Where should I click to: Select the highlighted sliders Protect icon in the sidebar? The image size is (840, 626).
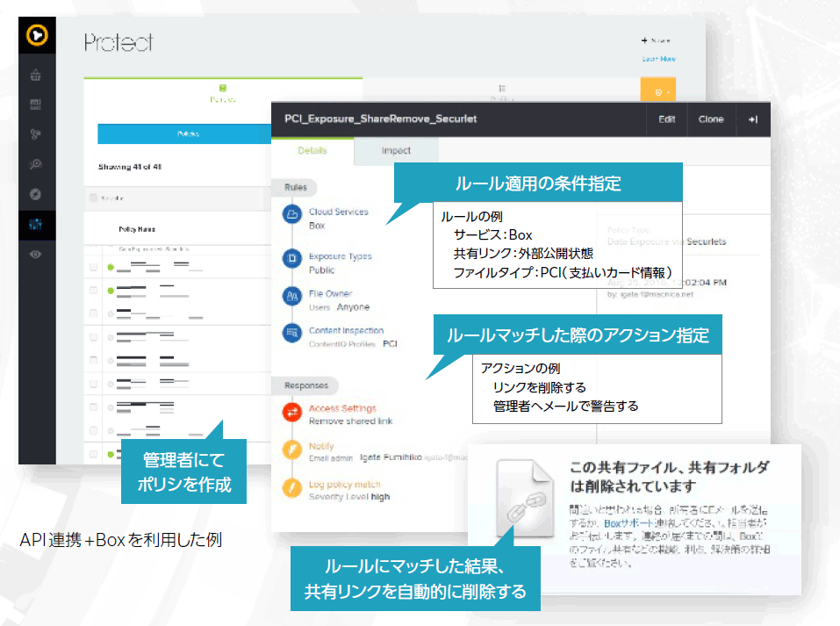36,224
